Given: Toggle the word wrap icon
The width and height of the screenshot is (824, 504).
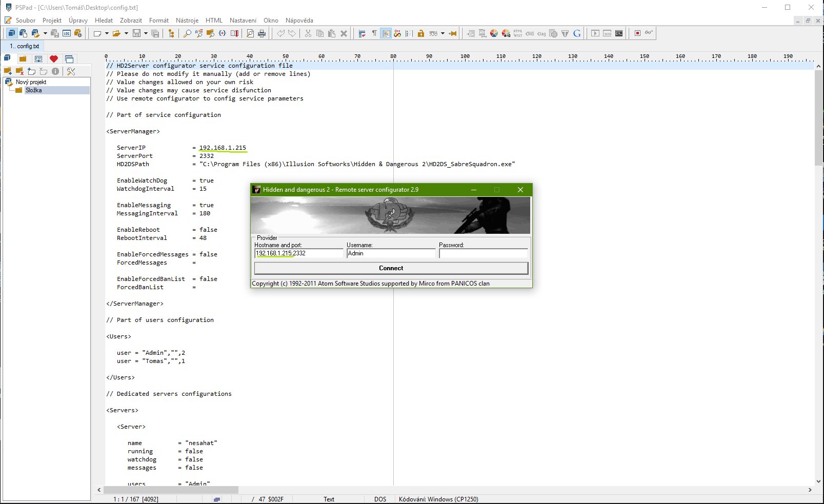Looking at the screenshot, I should tap(362, 33).
